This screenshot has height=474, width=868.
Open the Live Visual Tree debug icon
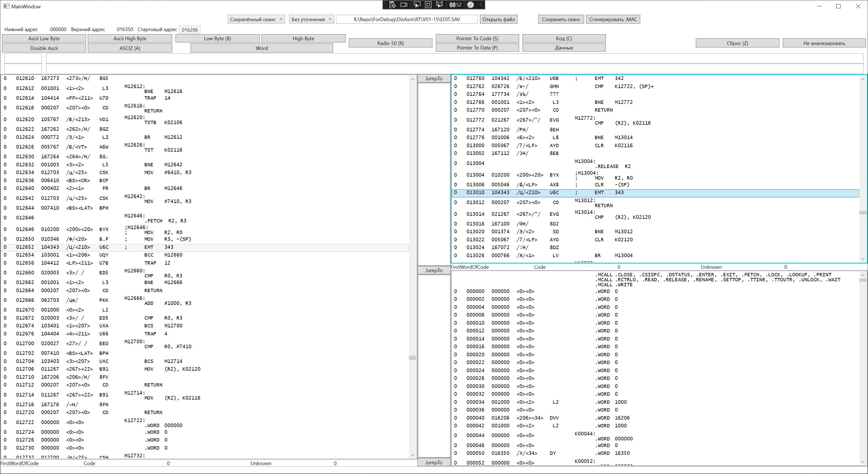pos(392,5)
